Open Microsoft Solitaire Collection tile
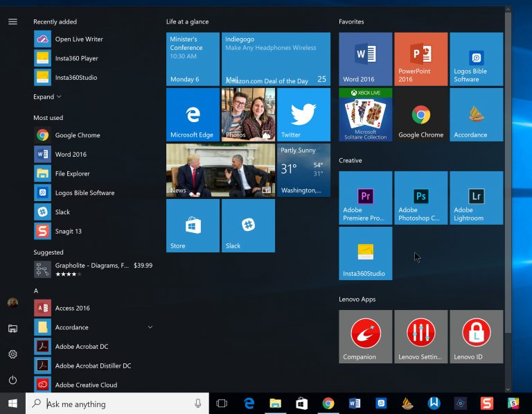 tap(366, 114)
